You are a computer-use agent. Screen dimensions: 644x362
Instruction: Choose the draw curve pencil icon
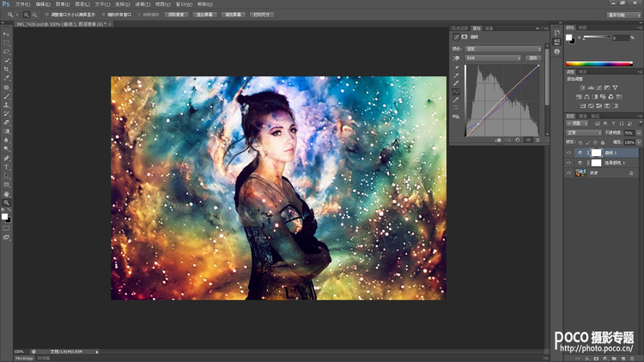point(456,100)
